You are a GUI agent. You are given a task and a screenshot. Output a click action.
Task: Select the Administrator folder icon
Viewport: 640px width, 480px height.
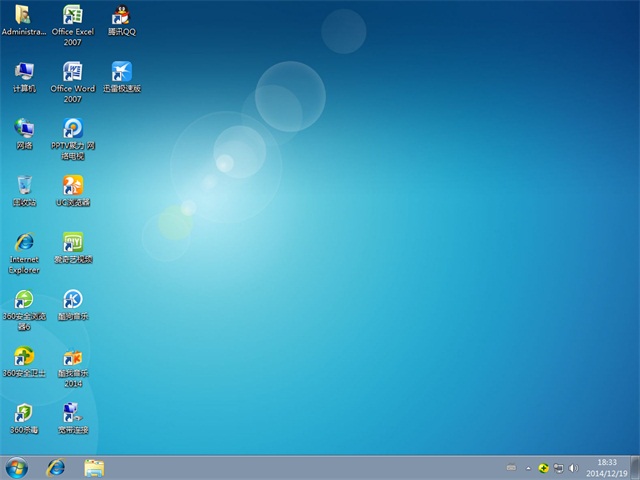point(24,16)
